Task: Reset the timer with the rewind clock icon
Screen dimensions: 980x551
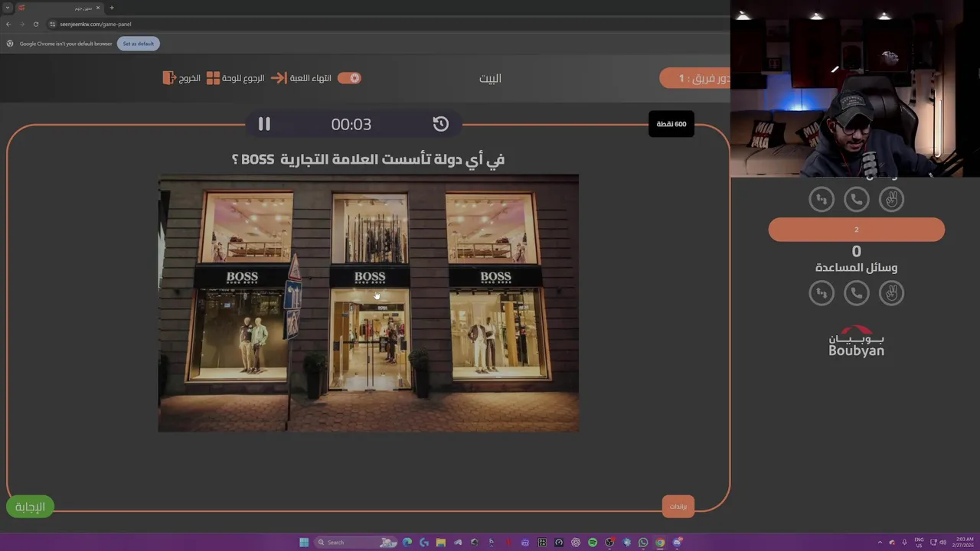Action: (x=440, y=124)
